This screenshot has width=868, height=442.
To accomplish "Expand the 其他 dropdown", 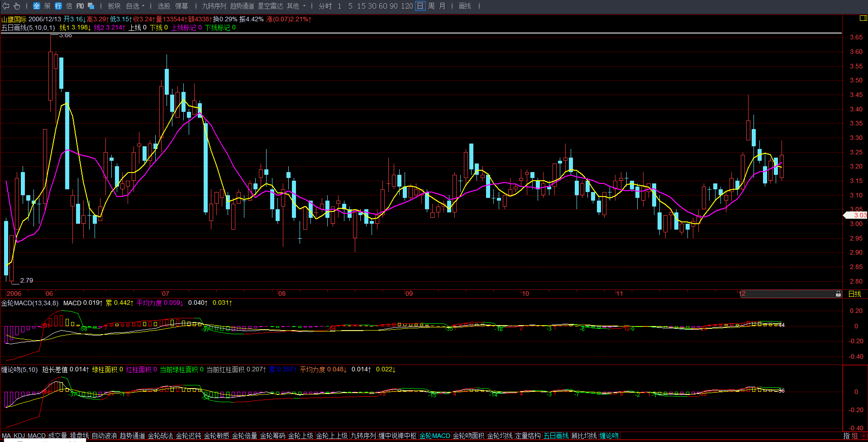I will point(296,6).
